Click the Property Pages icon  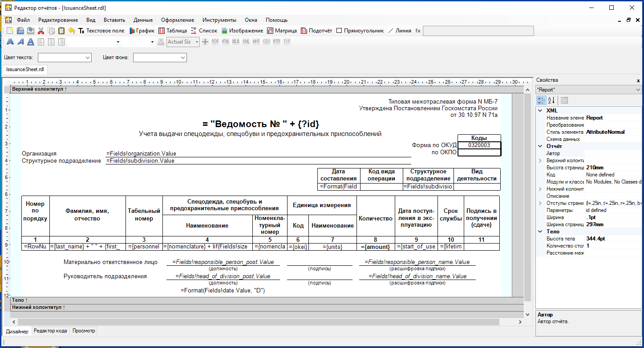coord(564,100)
